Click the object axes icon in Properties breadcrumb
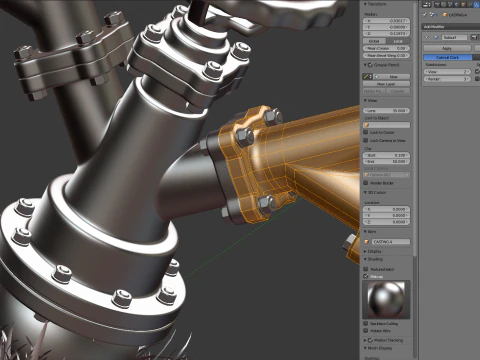Image resolution: width=480 pixels, height=360 pixels. 432,15
